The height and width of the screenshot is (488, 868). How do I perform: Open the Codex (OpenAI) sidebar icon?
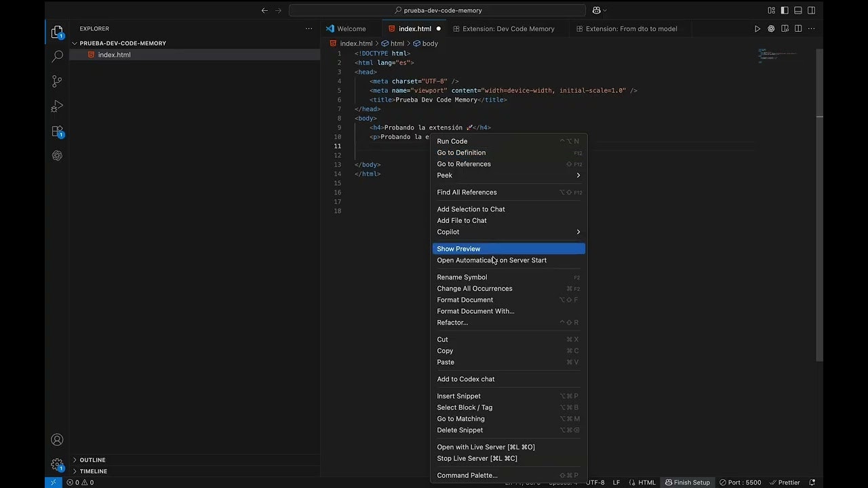point(57,155)
